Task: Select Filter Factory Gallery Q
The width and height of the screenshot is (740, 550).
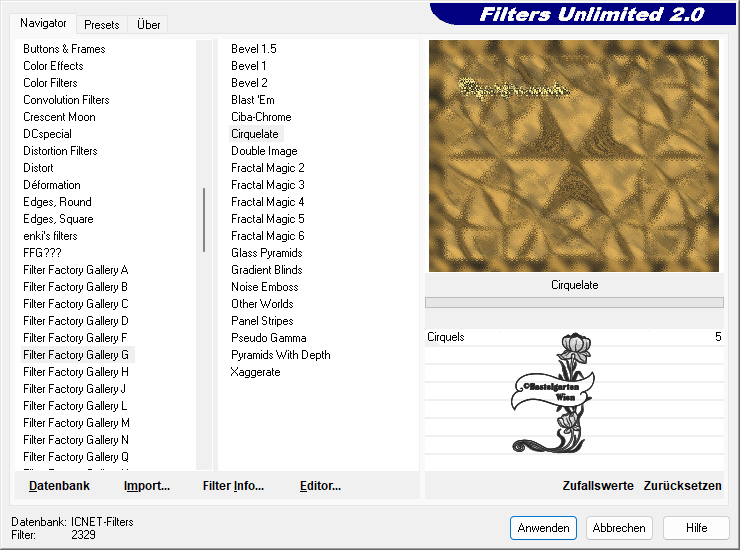Action: (x=76, y=457)
